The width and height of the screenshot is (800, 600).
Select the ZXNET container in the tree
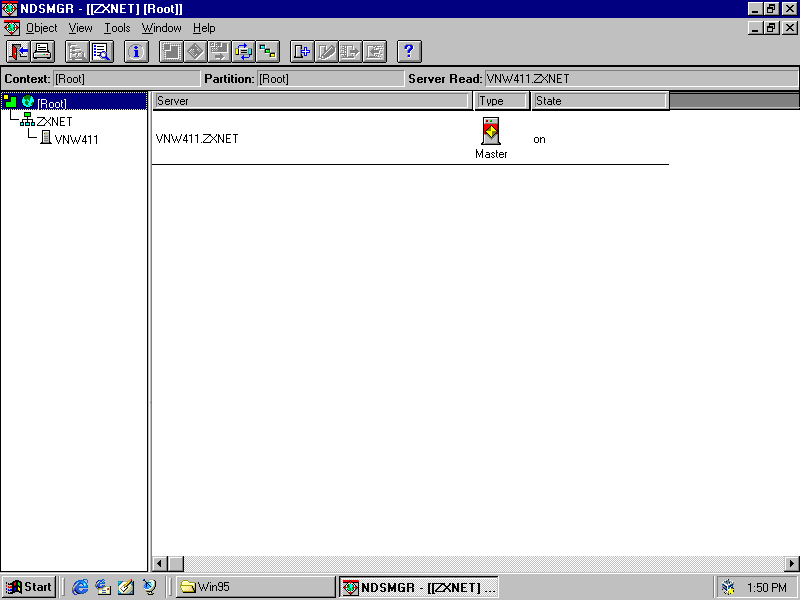click(54, 121)
